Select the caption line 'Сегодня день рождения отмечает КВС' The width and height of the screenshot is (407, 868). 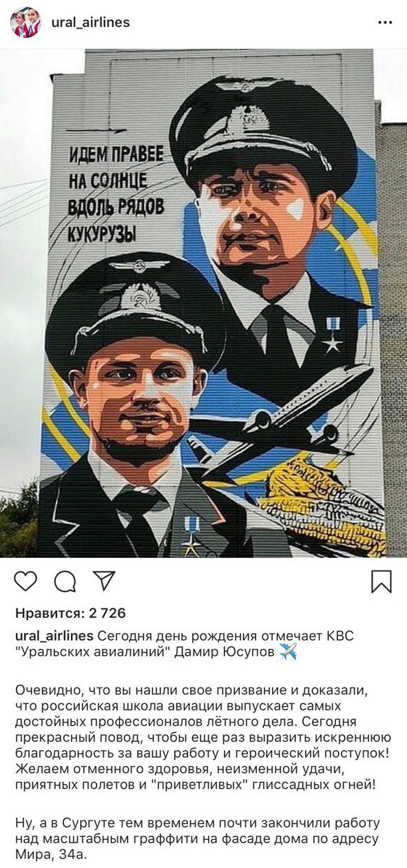pyautogui.click(x=227, y=636)
